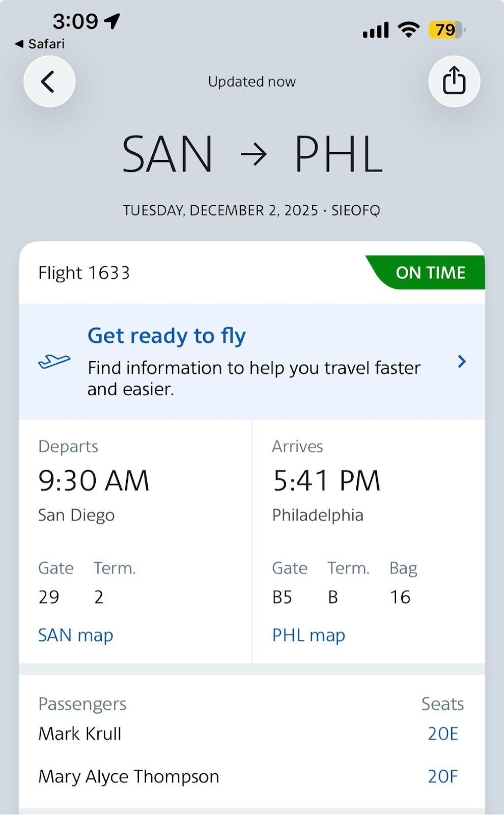Screen dimensions: 504x815
Task: Tap the ON TIME status badge
Action: pos(430,273)
